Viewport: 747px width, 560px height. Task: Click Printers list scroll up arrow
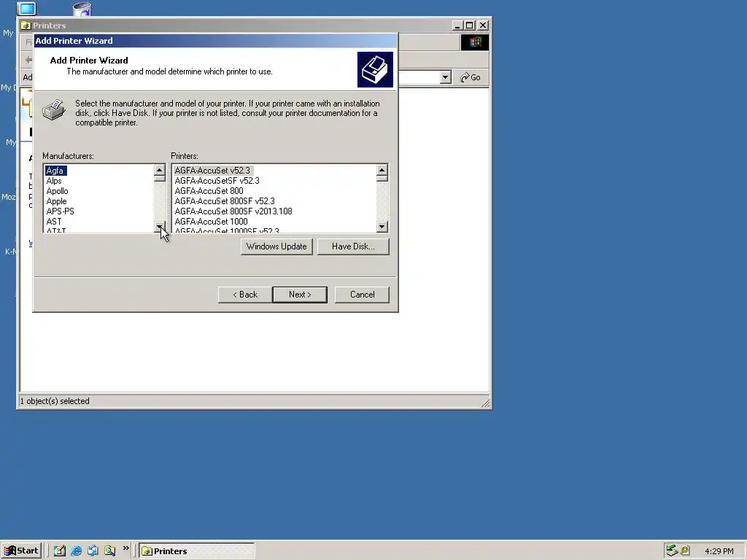tap(382, 170)
